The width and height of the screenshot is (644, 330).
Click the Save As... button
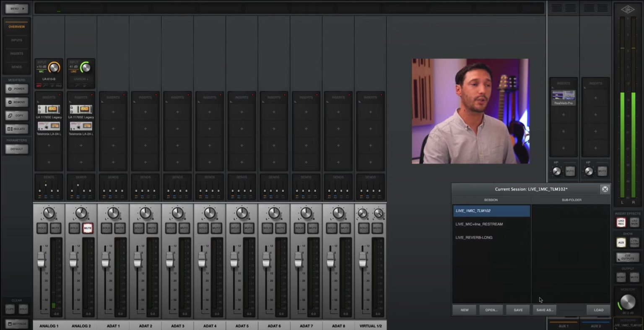tap(545, 310)
